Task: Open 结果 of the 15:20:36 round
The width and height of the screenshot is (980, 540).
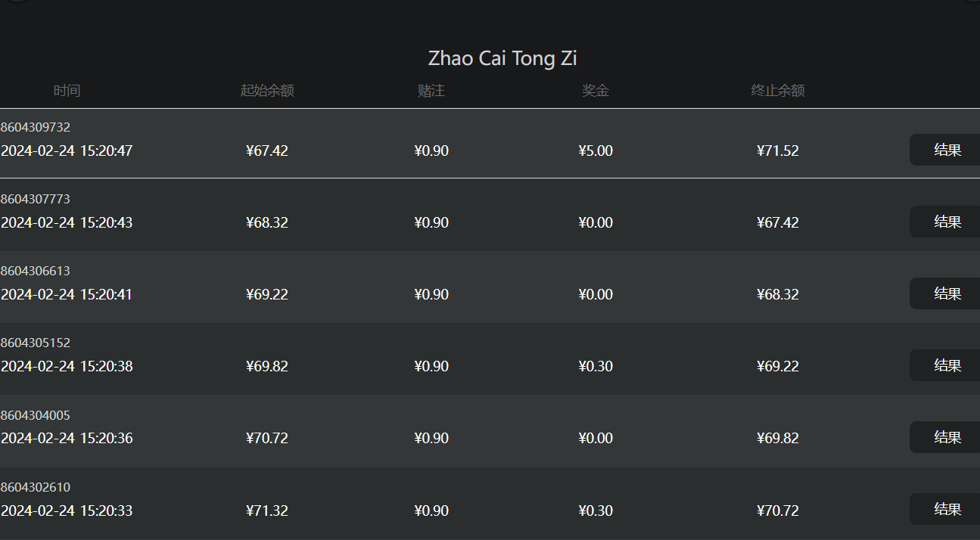Action: 944,437
